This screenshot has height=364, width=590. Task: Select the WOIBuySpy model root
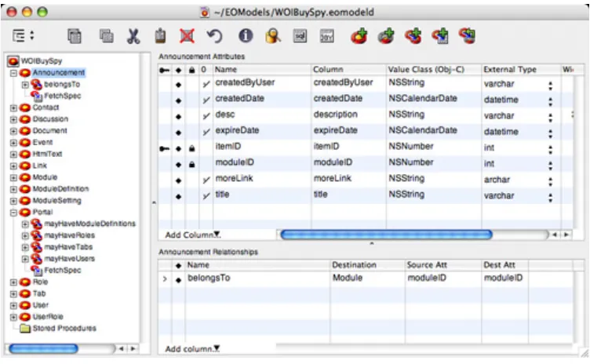[42, 61]
